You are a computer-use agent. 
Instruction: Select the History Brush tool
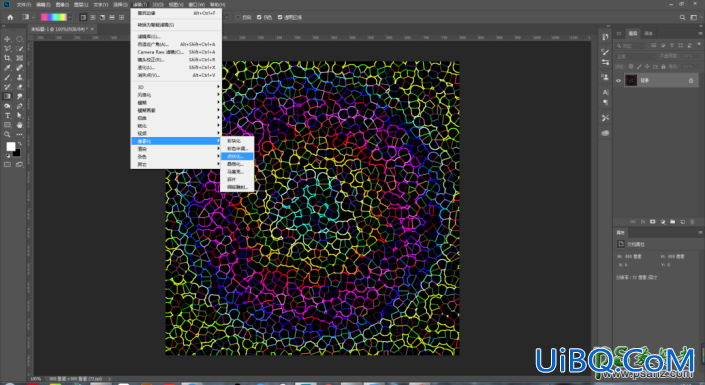coord(7,87)
